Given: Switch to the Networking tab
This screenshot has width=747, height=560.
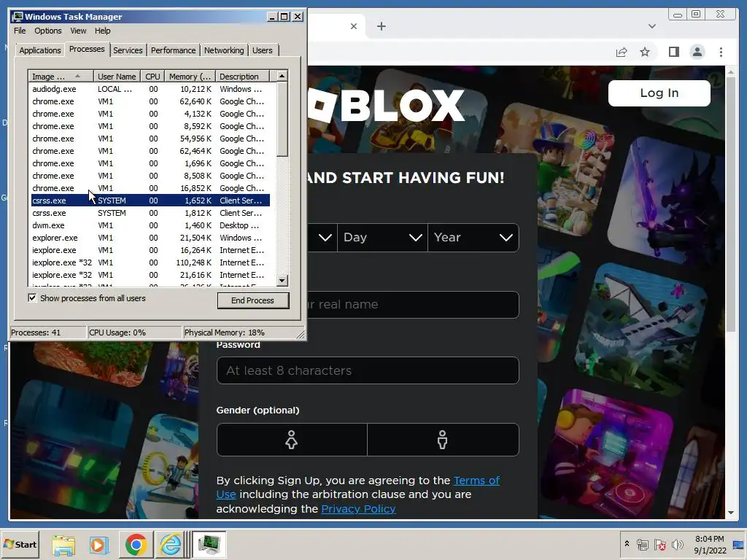Looking at the screenshot, I should 224,50.
